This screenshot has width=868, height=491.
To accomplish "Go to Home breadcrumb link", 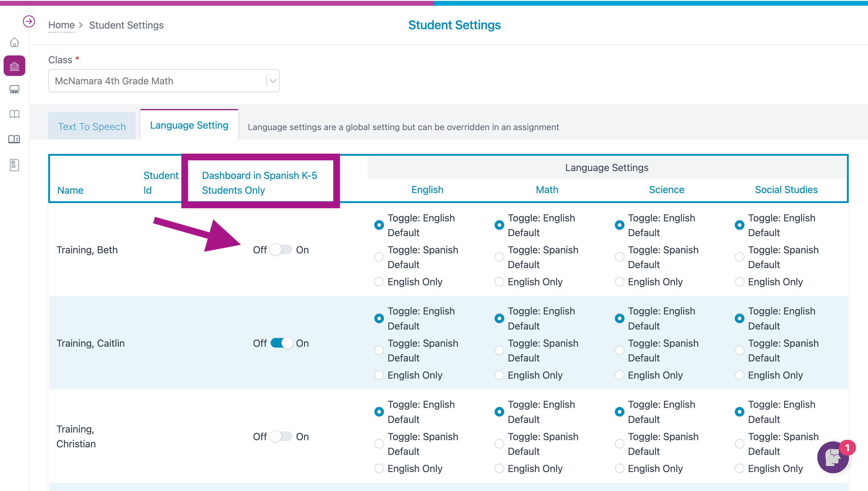I will pos(61,25).
